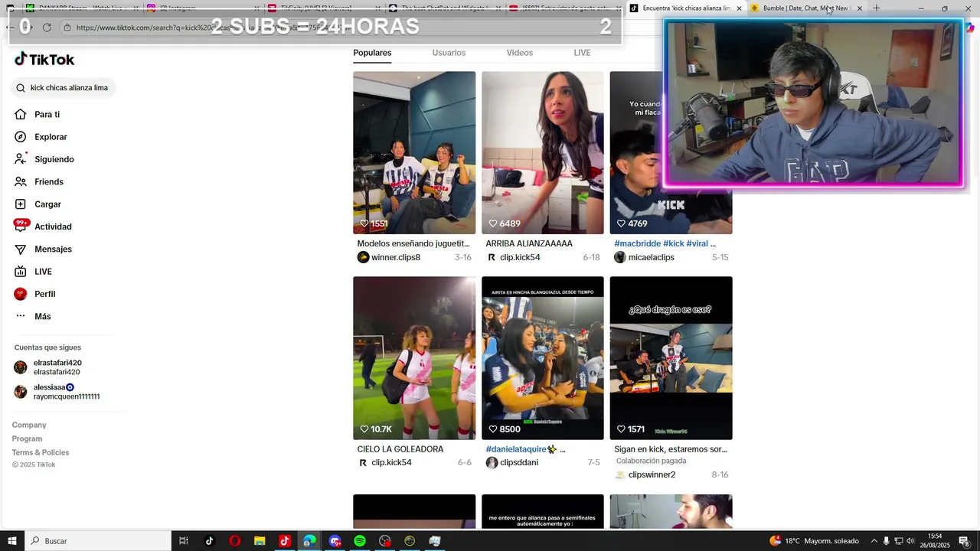This screenshot has height=551, width=980.
Task: Click micaelaclips profile avatar
Action: pos(620,258)
